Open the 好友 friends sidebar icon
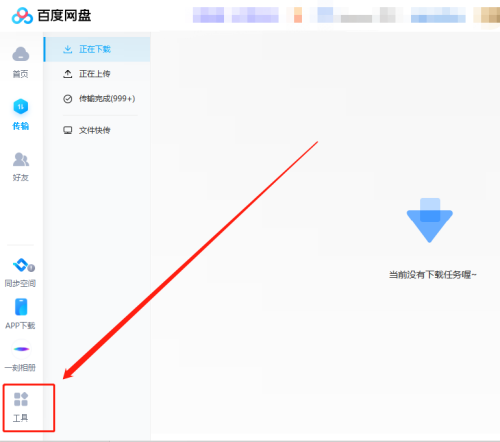 pos(21,159)
